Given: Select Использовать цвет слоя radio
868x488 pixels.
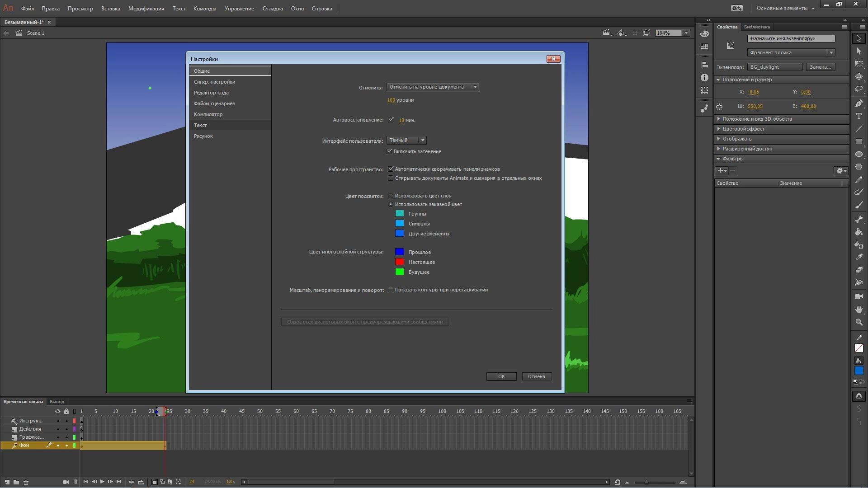Looking at the screenshot, I should click(391, 196).
